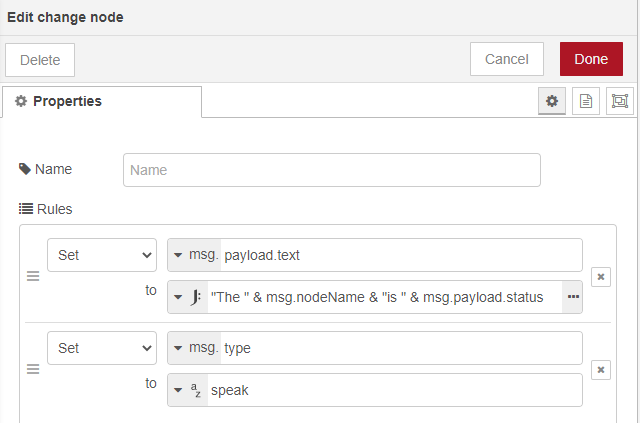
Task: Click into the Name input field
Action: pos(331,170)
